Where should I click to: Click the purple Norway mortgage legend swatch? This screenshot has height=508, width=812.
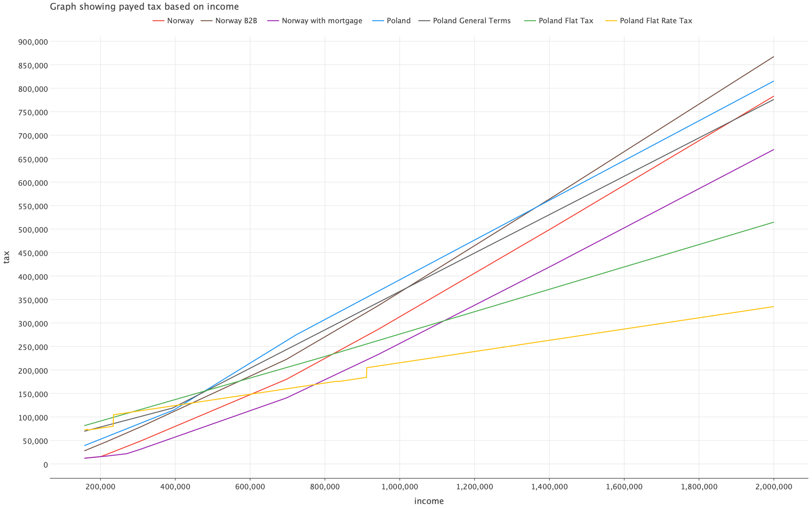(x=273, y=21)
